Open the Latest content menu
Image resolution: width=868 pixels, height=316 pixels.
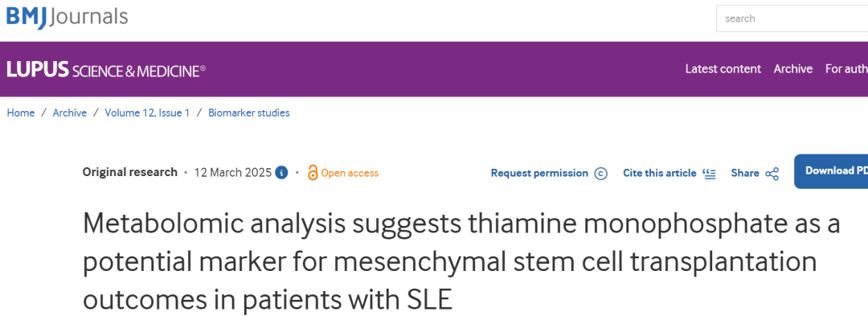723,69
